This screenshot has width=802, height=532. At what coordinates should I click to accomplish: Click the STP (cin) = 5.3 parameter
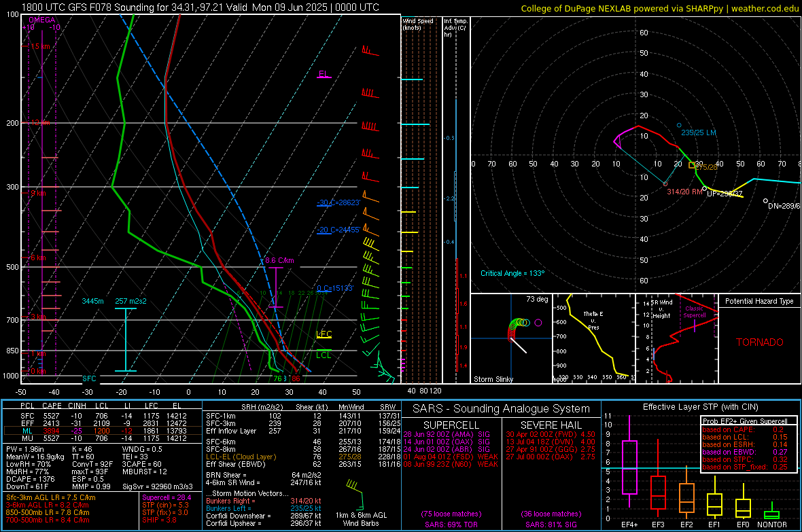(x=165, y=505)
